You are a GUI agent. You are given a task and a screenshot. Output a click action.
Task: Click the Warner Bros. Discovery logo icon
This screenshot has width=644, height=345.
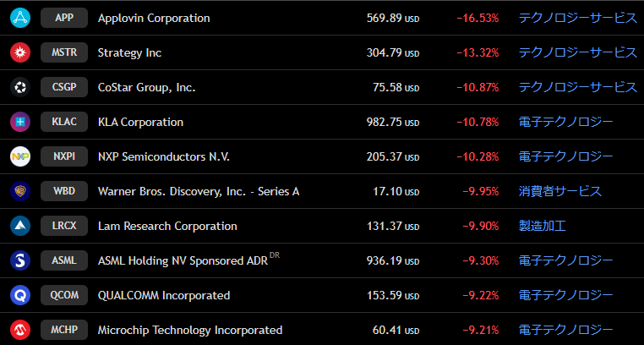(x=20, y=191)
